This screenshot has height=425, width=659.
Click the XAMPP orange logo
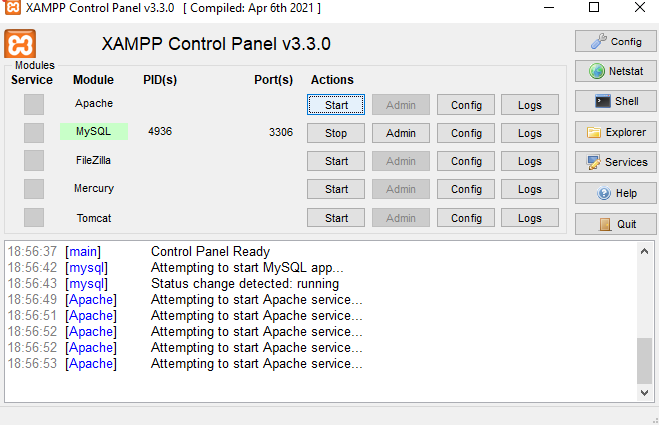[x=20, y=45]
